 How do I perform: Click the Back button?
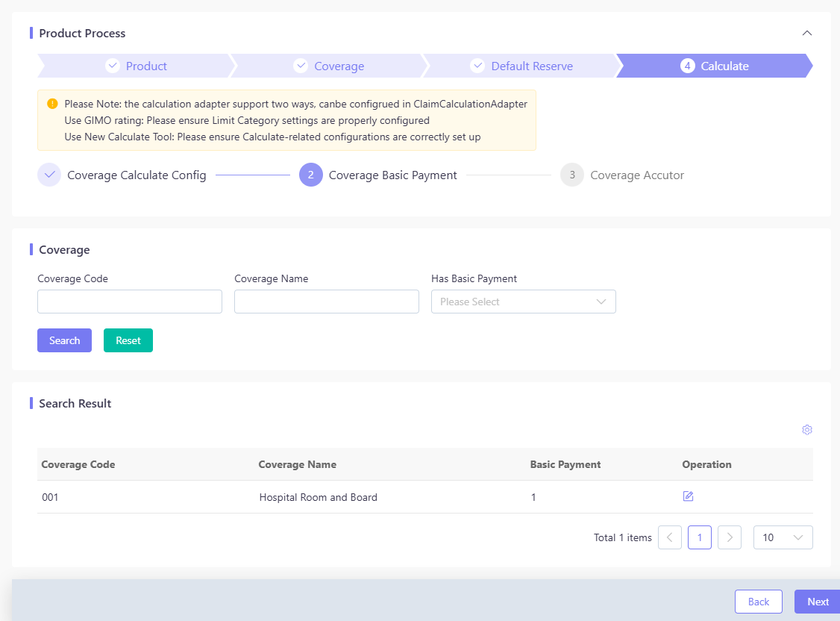759,602
